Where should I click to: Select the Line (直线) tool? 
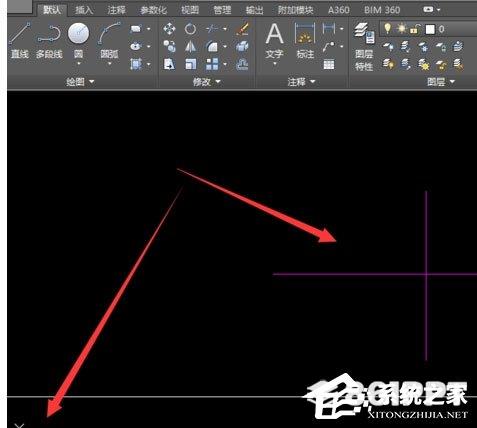[19, 41]
